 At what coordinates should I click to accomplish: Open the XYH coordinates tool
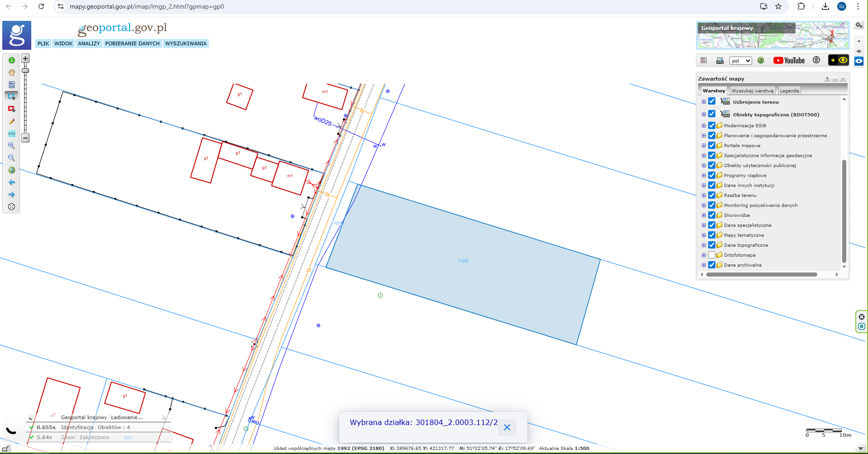tap(12, 134)
